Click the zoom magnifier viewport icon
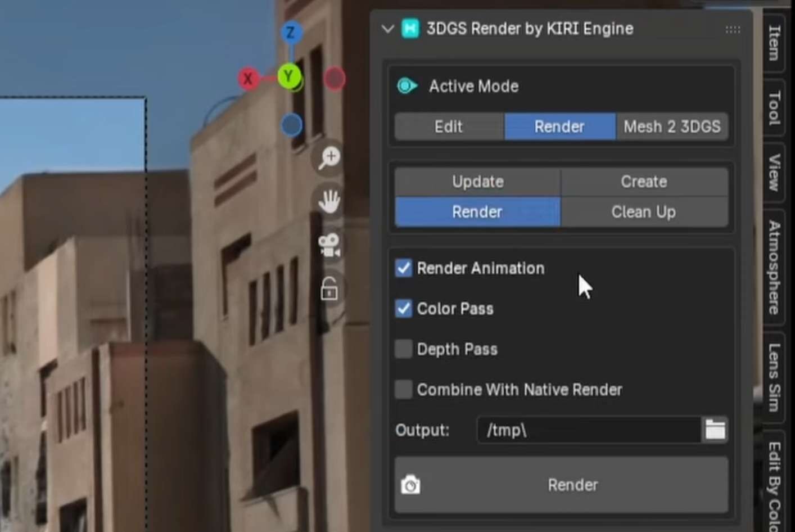The image size is (795, 532). pos(329,157)
